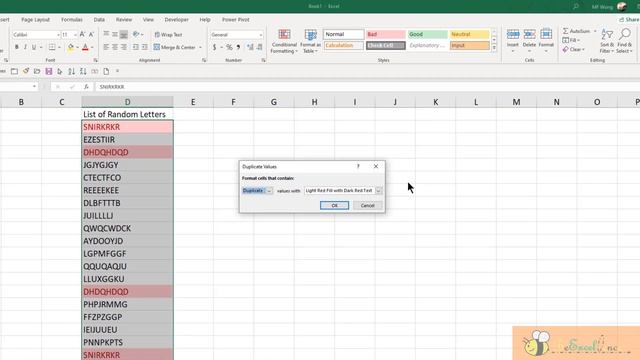Apply the yellow Fill Color bucket
This screenshot has width=640, height=360.
pyautogui.click(x=71, y=47)
